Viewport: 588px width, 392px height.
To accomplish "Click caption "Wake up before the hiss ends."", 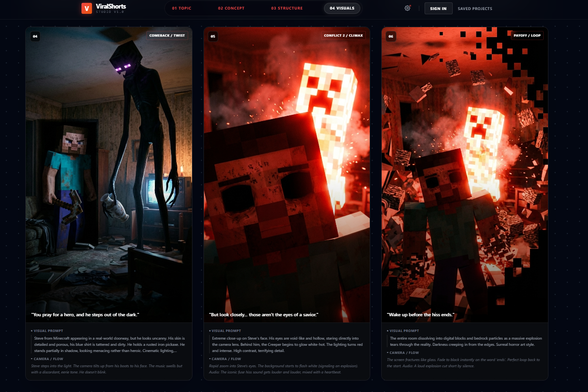I will (x=421, y=315).
